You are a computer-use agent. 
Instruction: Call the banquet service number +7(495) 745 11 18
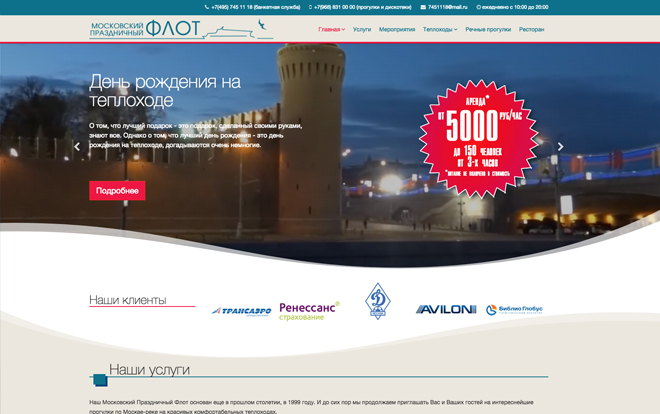pos(255,7)
